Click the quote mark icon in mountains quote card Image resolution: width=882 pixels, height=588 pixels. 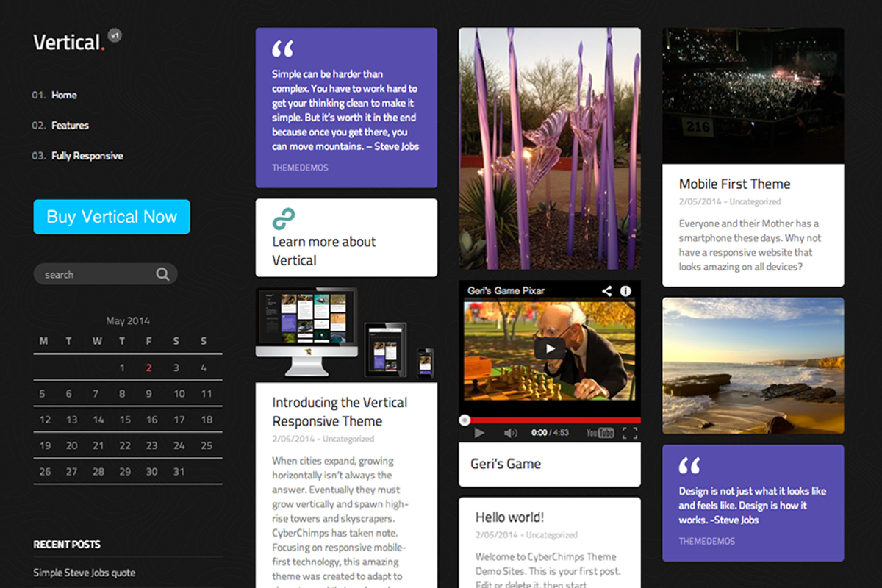(282, 49)
